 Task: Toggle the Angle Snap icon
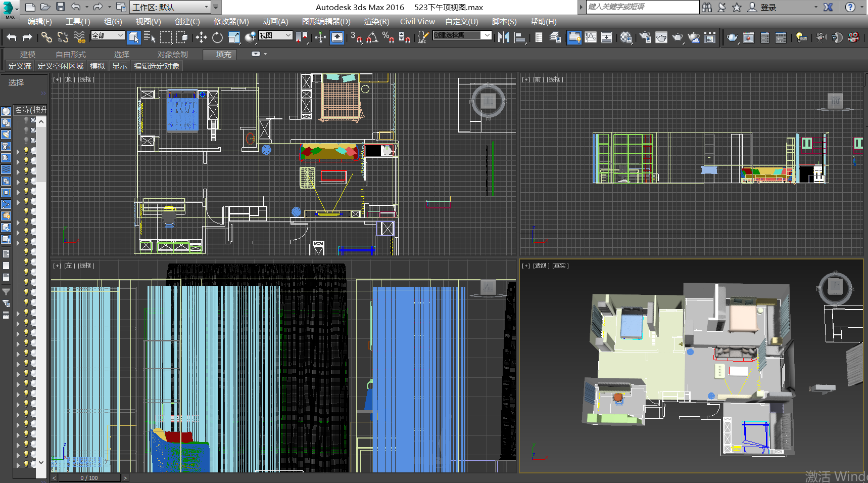(372, 37)
